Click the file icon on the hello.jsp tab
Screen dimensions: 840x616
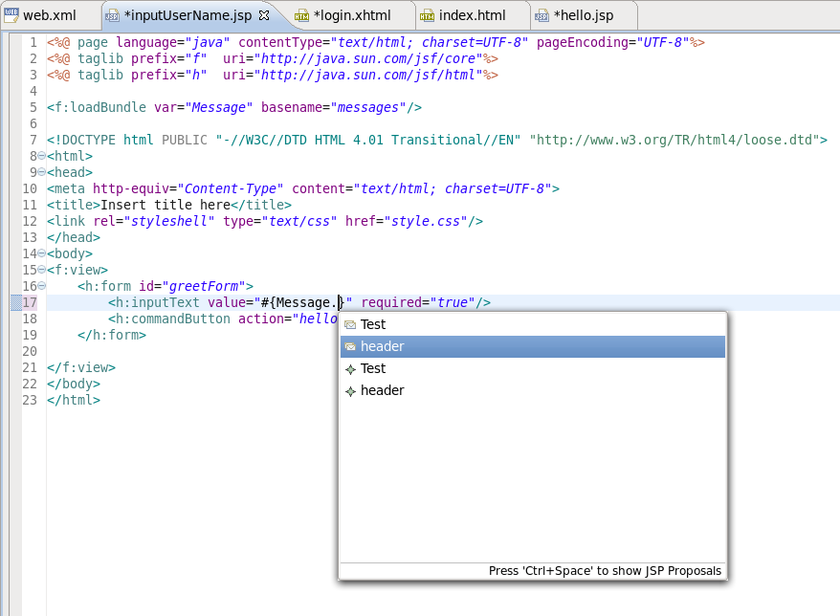tap(542, 15)
